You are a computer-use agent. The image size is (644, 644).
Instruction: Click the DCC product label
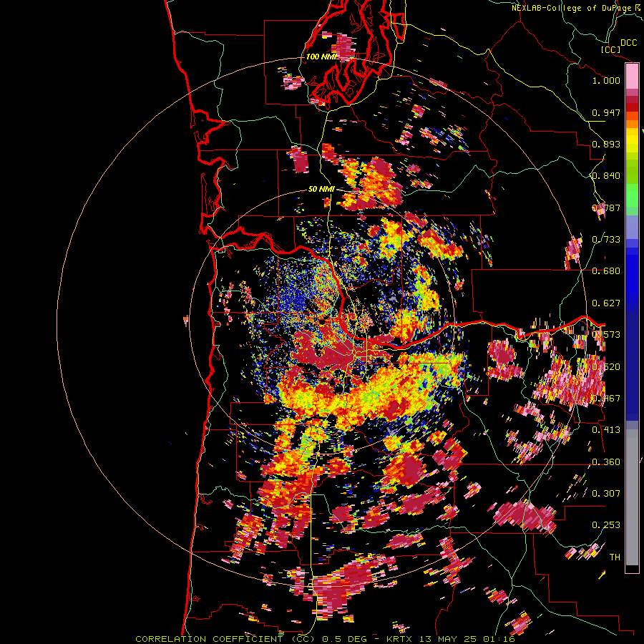pyautogui.click(x=628, y=43)
